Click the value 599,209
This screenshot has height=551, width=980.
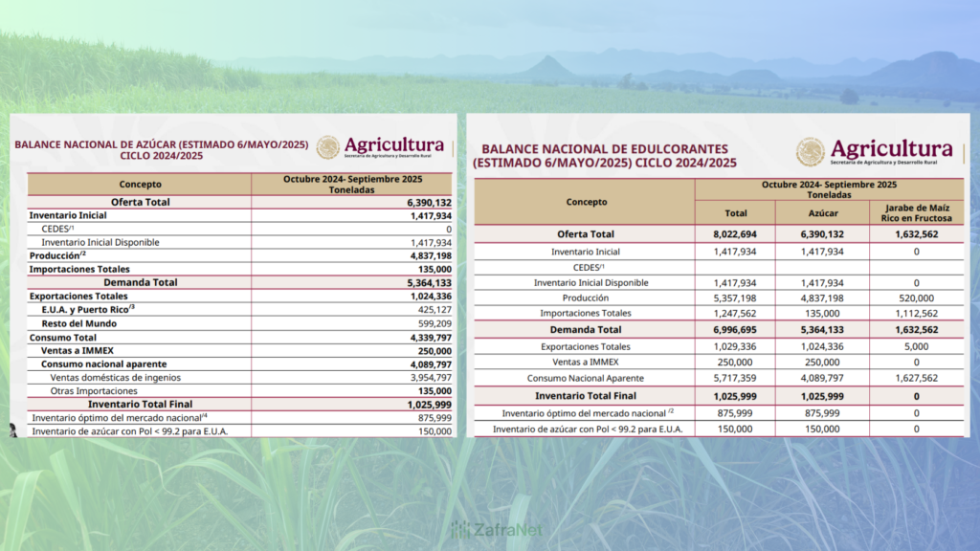(434, 323)
